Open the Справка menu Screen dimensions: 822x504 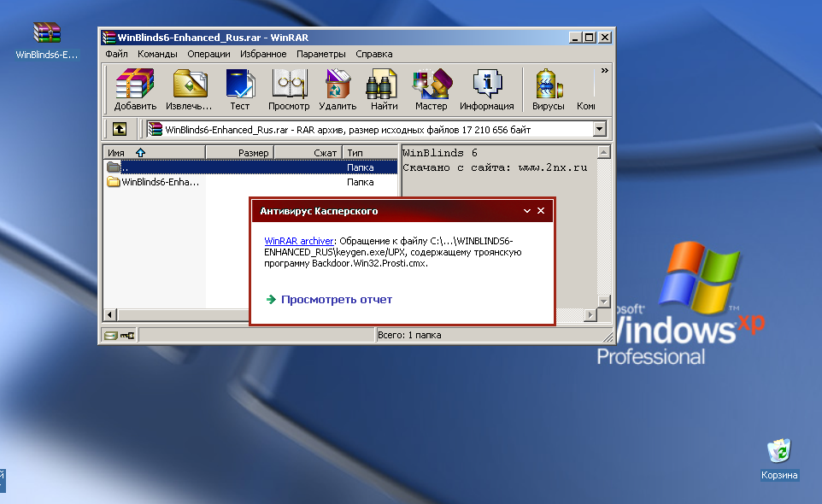[x=373, y=54]
